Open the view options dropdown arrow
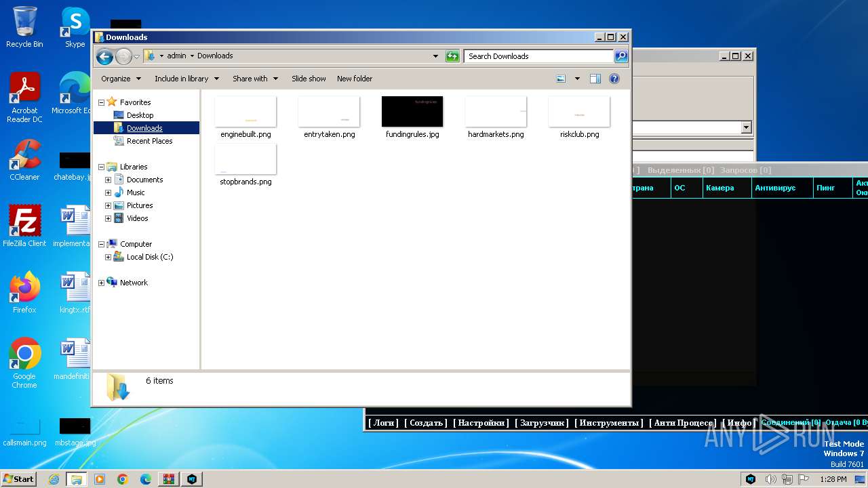The width and height of the screenshot is (868, 488). pos(577,79)
